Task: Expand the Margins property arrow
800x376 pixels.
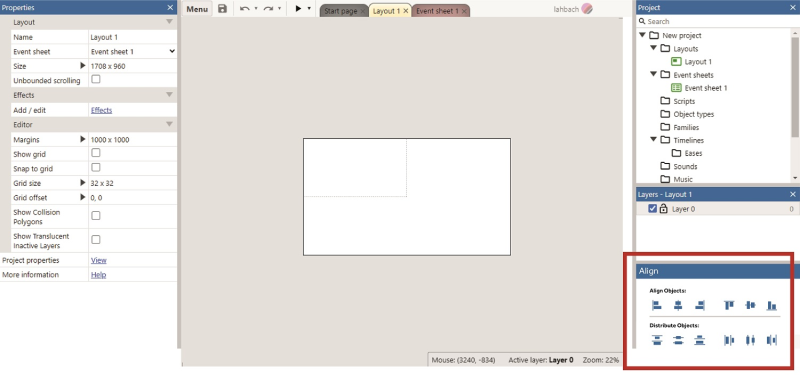Action: (x=83, y=139)
